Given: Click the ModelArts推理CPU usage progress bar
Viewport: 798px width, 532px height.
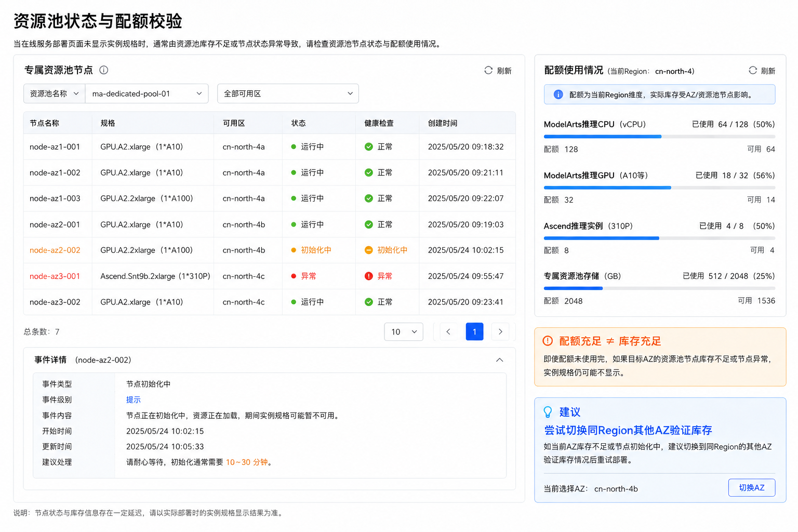Looking at the screenshot, I should (x=659, y=137).
